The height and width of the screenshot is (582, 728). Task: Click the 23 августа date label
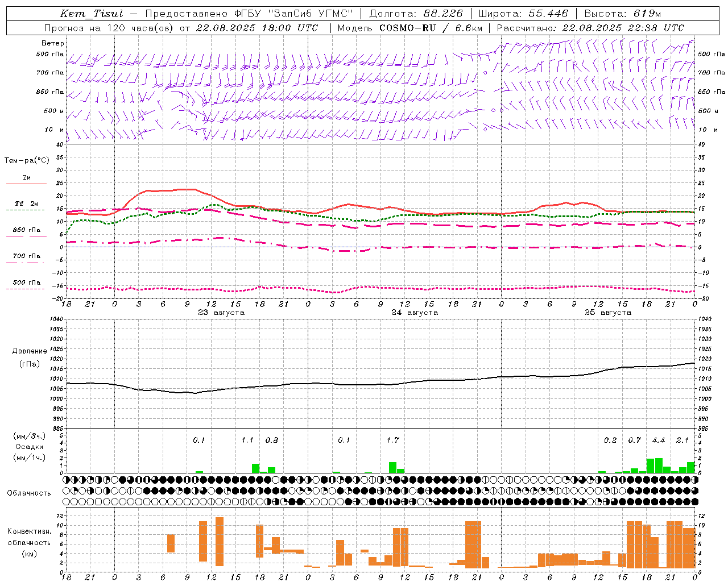221,313
